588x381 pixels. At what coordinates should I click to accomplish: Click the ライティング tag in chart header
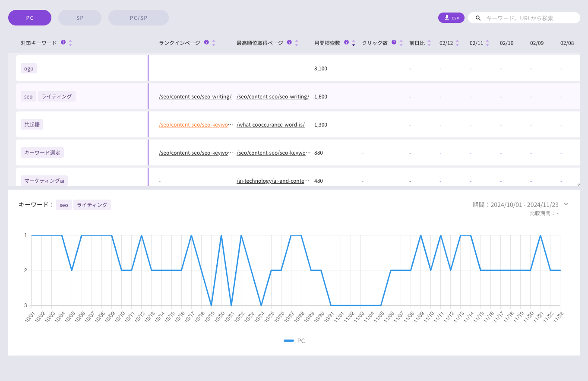pyautogui.click(x=92, y=205)
